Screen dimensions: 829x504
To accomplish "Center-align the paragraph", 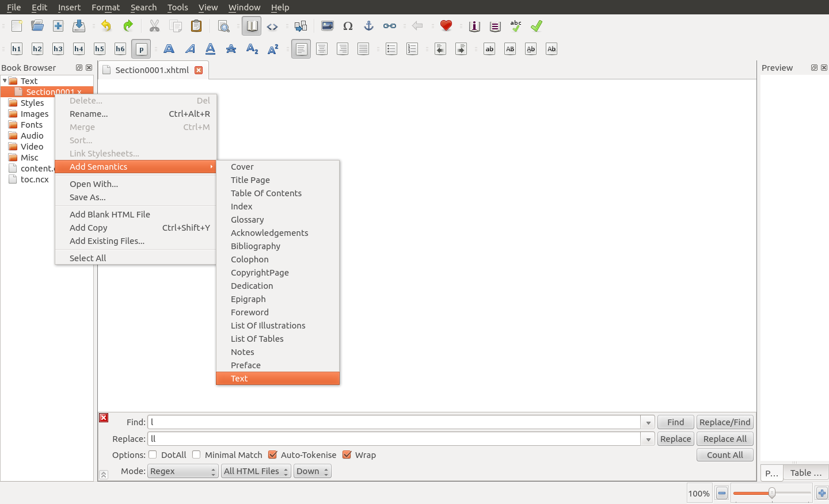I will click(322, 49).
